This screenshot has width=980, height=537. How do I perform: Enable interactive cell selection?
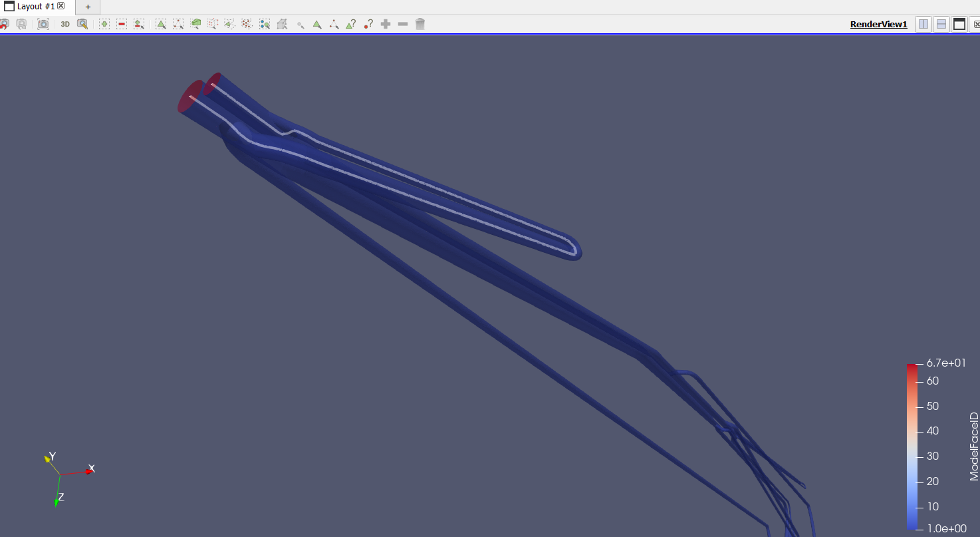click(x=317, y=24)
